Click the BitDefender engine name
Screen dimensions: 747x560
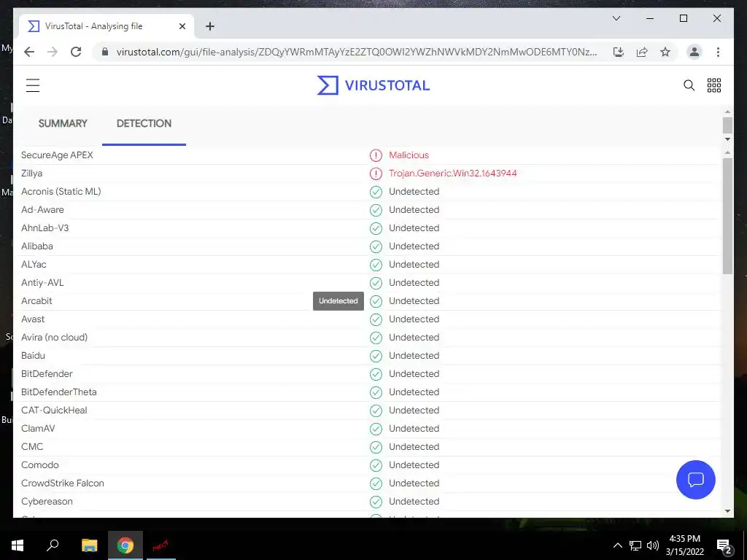47,374
